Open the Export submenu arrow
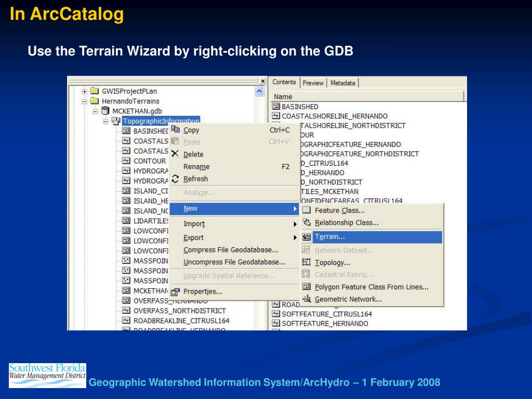 [295, 237]
